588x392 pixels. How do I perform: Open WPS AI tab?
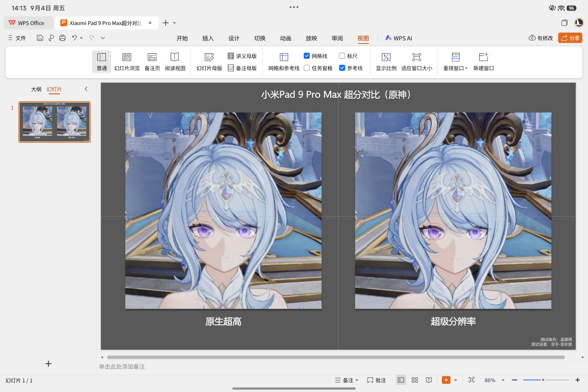pos(398,38)
